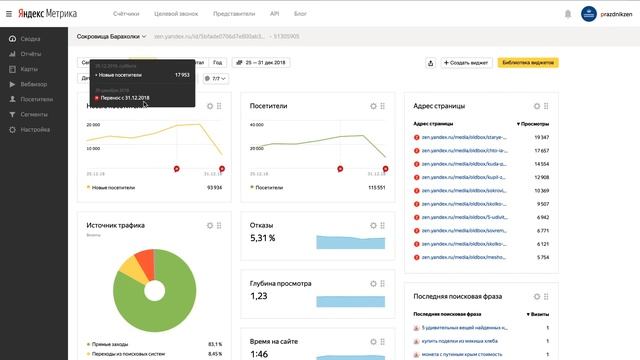The image size is (640, 360).
Task: Click the Создать виджет button
Action: 466,63
